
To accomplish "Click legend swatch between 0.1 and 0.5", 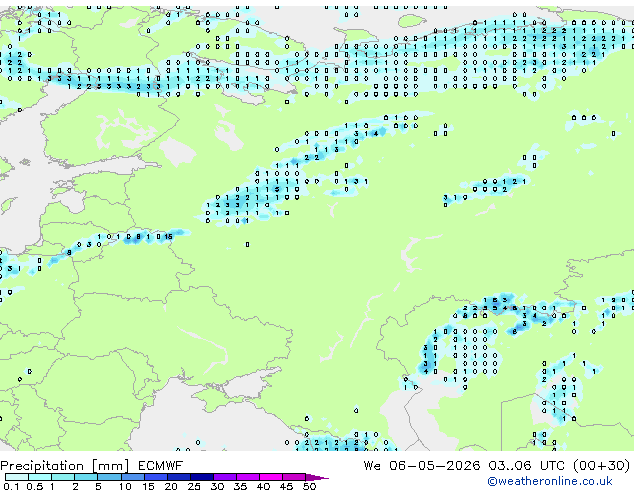I will point(17,477).
